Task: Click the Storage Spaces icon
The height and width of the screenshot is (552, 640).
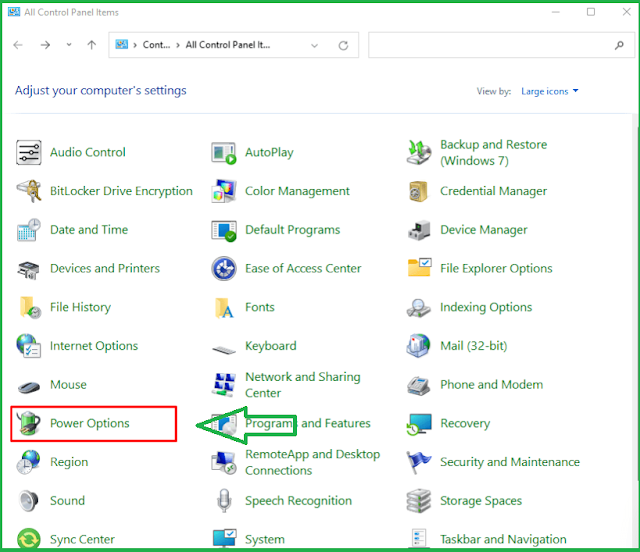Action: tap(419, 501)
